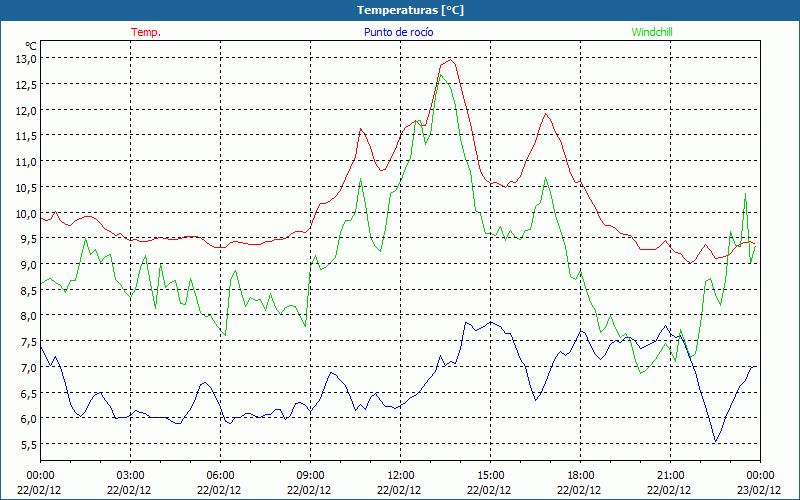Select the red 'Temp.' legend label
800x500 pixels.
click(x=146, y=32)
